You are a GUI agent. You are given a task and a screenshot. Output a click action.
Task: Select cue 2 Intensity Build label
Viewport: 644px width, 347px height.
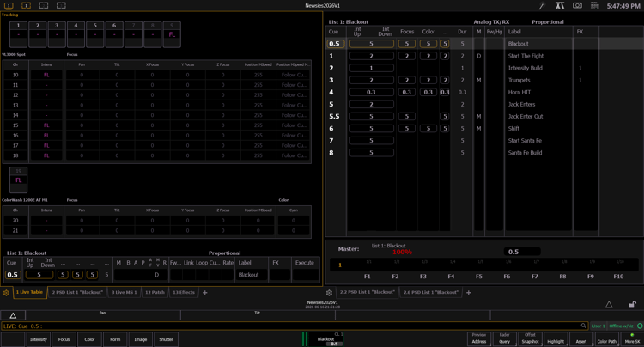pyautogui.click(x=525, y=68)
